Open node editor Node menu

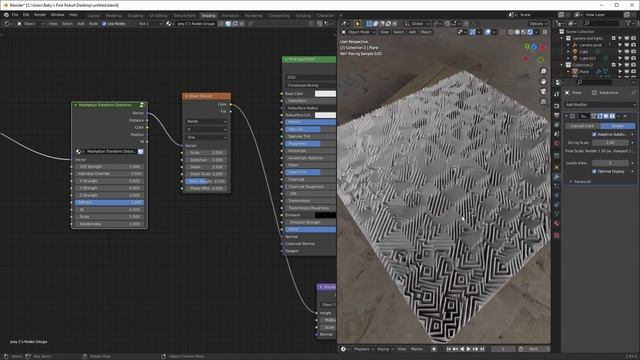pos(93,24)
